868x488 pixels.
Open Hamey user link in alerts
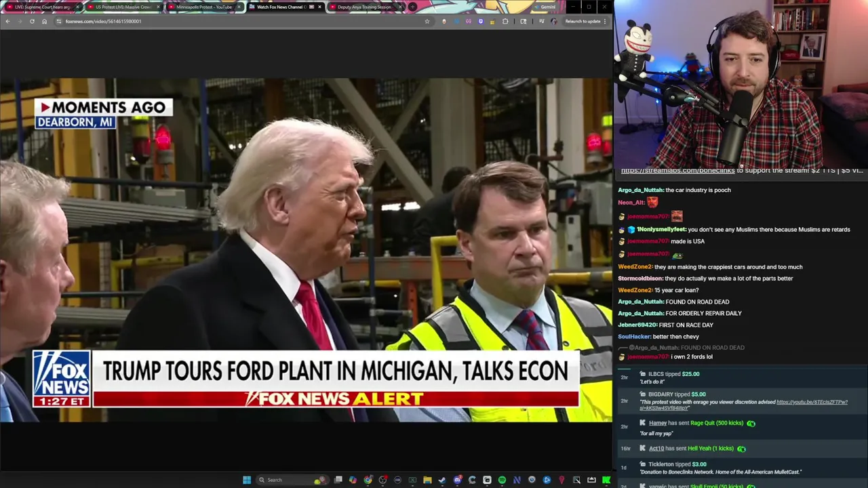[x=658, y=423]
